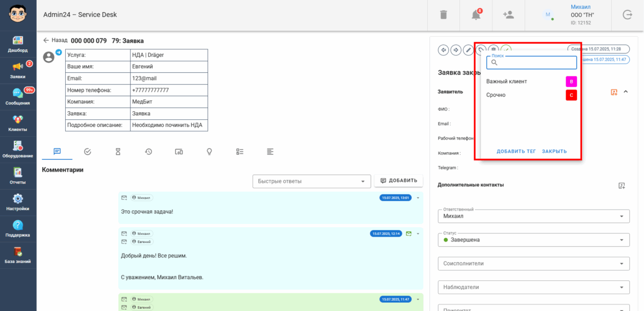This screenshot has height=311, width=644.
Task: Click green mail icon on 12:14 comment
Action: pyautogui.click(x=409, y=234)
